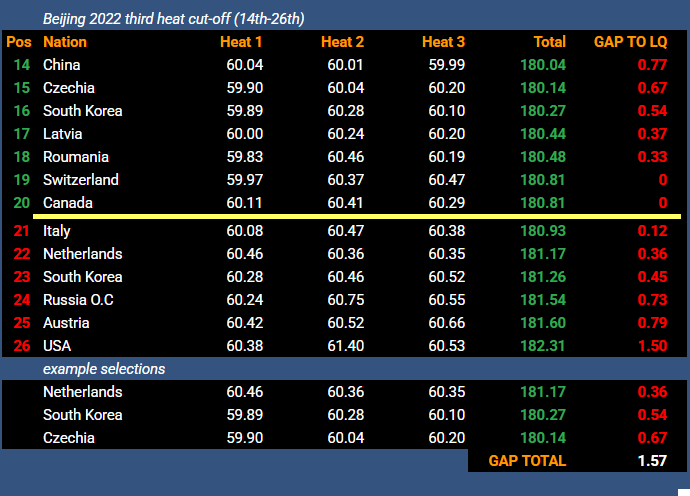The height and width of the screenshot is (496, 690).
Task: Select Latvia's Heat 2 time 60.24
Action: click(x=345, y=134)
